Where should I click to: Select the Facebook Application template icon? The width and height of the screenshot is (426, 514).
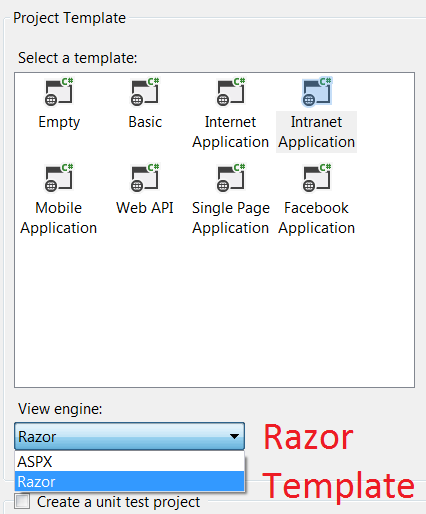(x=317, y=178)
